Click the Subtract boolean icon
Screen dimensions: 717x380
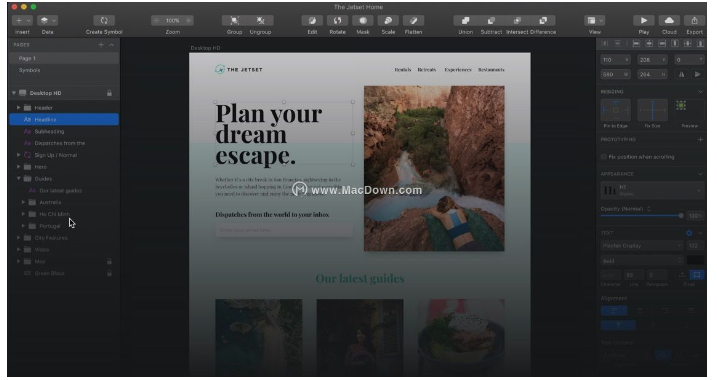click(491, 21)
